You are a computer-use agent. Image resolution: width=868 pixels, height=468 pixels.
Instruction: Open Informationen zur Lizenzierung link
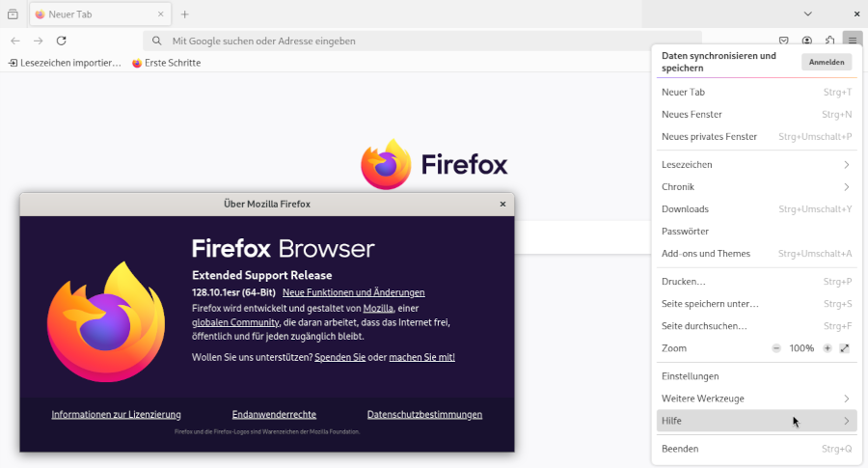[x=117, y=414]
